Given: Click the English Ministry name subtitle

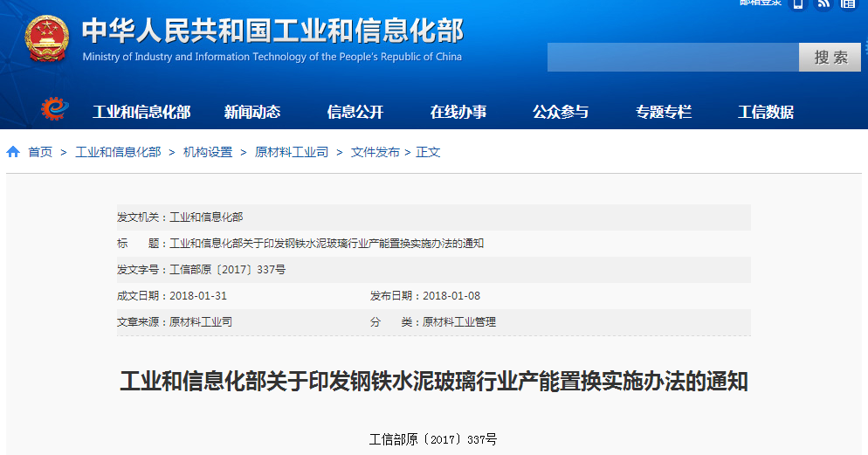Looking at the screenshot, I should 272,57.
